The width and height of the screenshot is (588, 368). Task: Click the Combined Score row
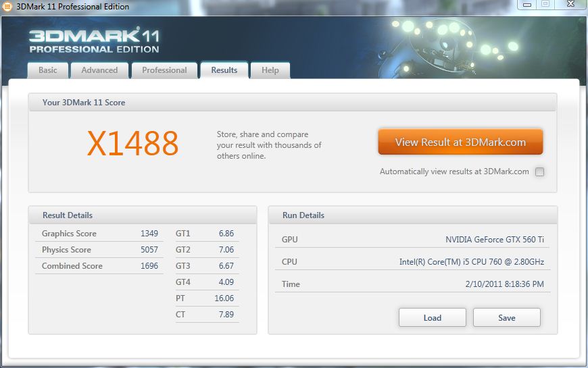[99, 266]
